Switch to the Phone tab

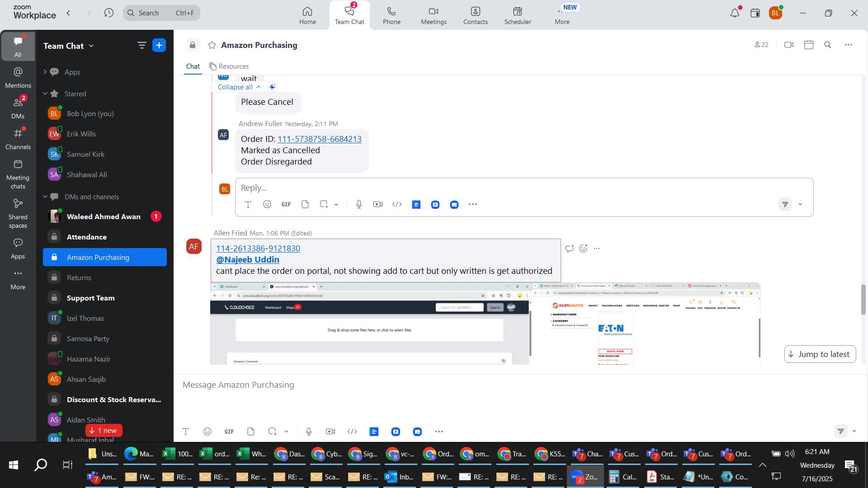(392, 15)
